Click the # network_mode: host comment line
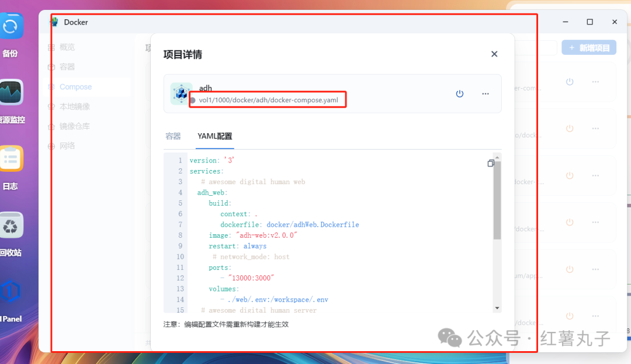 point(251,256)
